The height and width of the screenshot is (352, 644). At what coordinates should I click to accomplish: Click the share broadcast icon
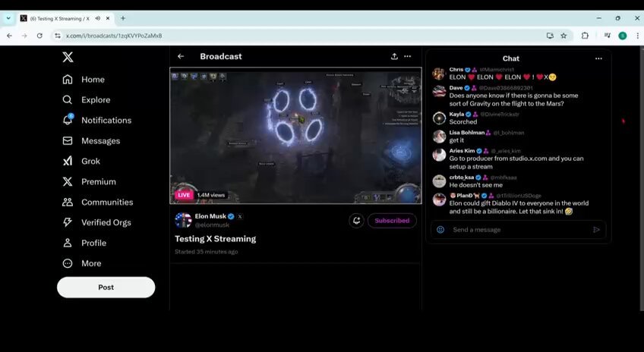click(x=394, y=56)
